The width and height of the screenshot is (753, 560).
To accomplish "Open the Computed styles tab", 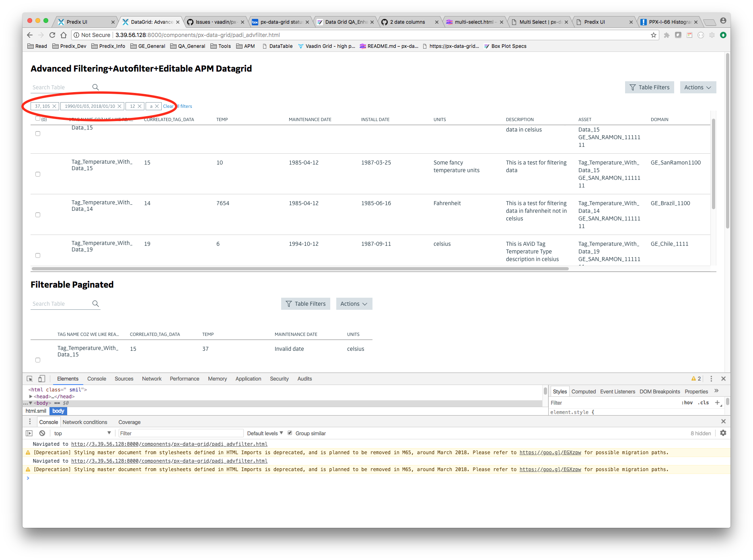I will click(584, 391).
